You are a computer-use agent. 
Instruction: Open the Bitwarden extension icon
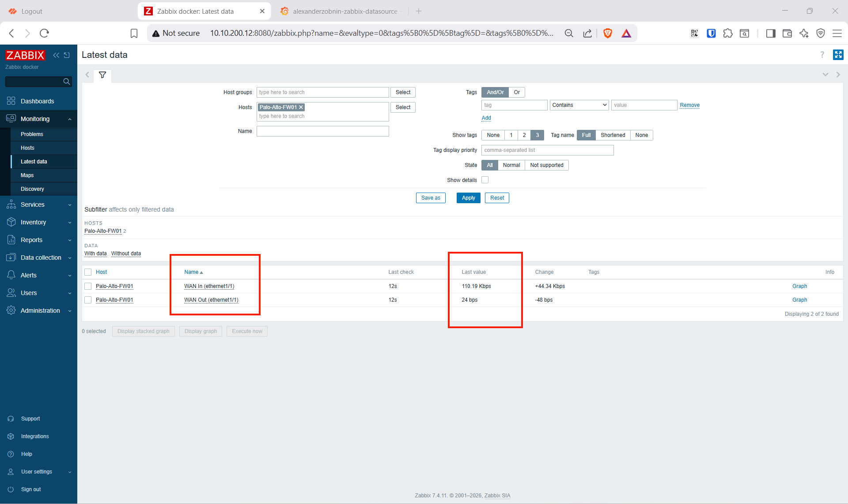711,33
